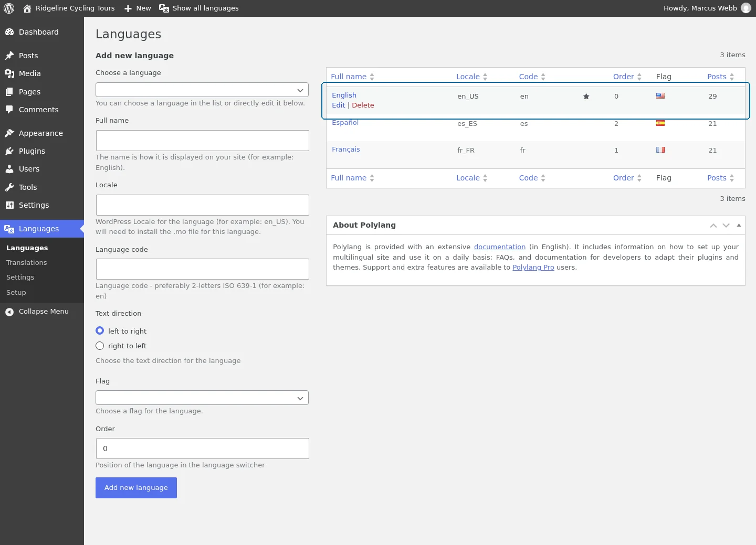This screenshot has height=545, width=756.
Task: Click the default language star icon
Action: (x=586, y=97)
